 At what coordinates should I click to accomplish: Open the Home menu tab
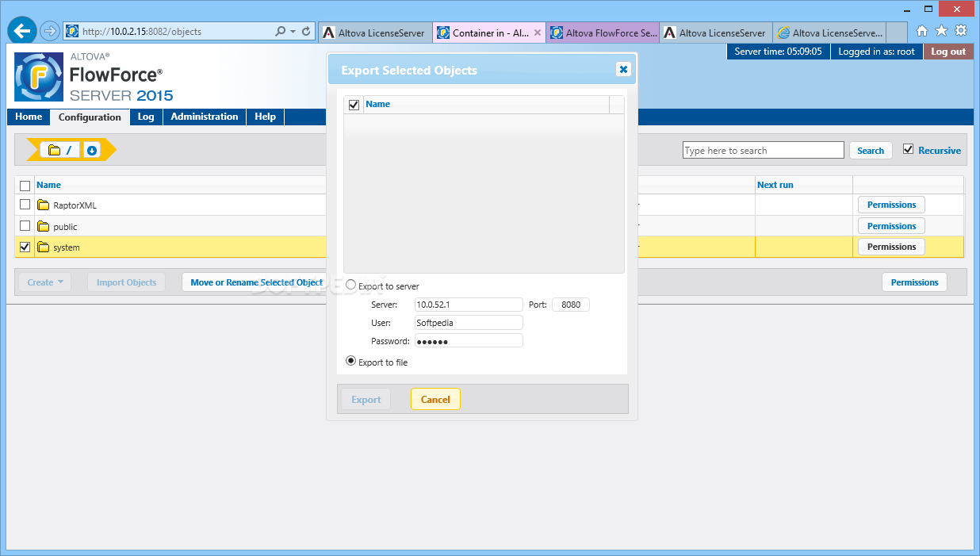click(29, 117)
